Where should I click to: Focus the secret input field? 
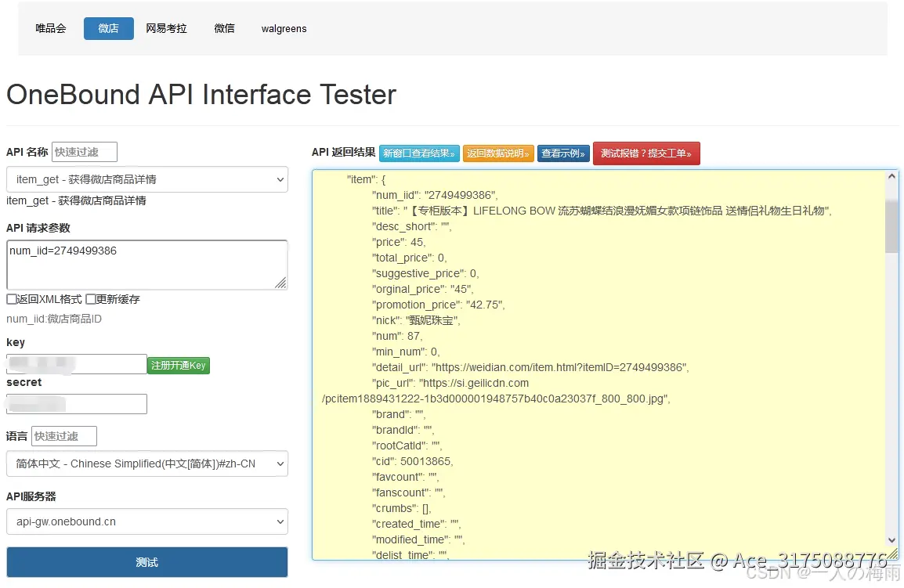[77, 403]
